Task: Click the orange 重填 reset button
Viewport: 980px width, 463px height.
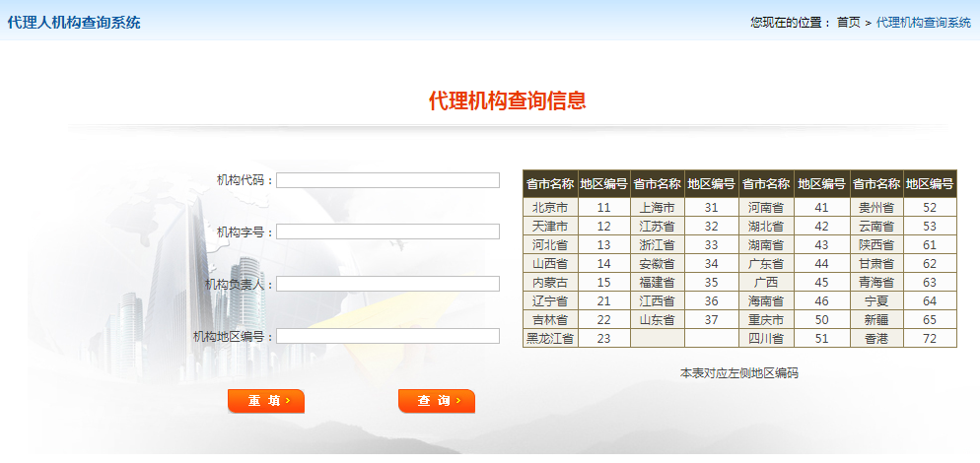Action: tap(266, 401)
